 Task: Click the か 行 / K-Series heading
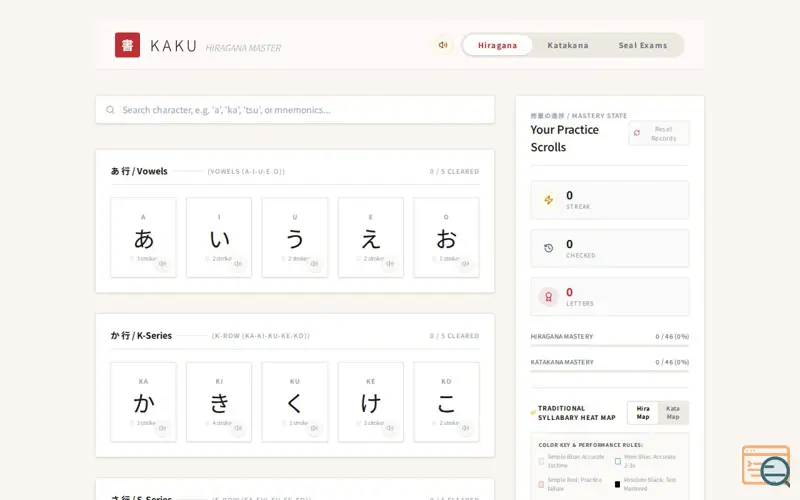point(141,336)
